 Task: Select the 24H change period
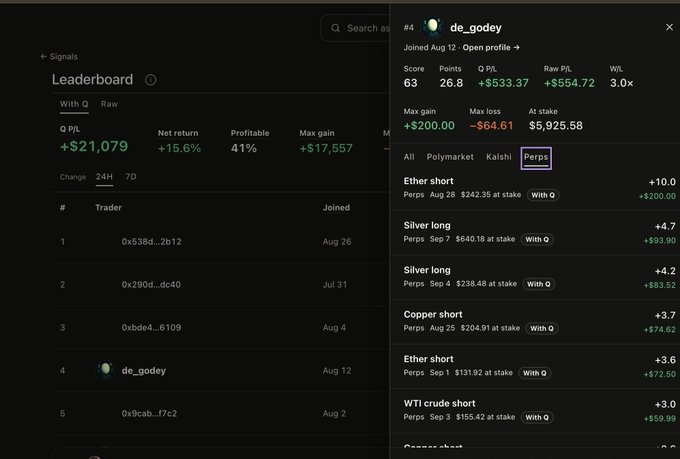(104, 177)
